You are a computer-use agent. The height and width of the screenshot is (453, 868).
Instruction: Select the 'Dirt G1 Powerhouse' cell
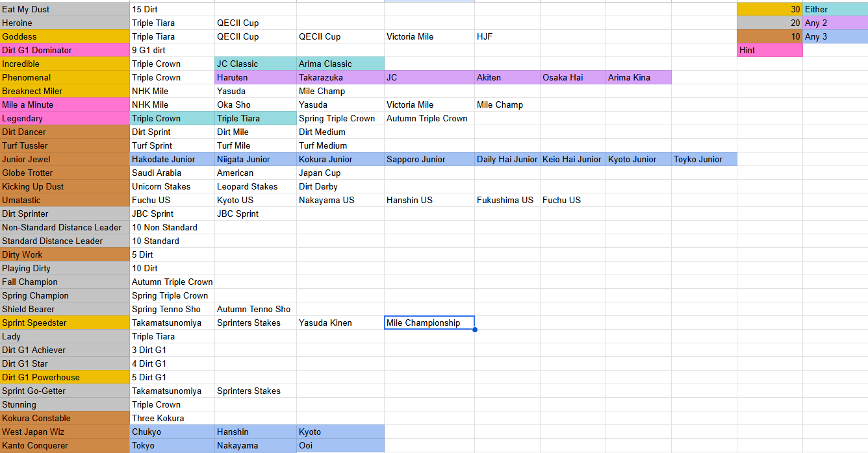coord(65,377)
